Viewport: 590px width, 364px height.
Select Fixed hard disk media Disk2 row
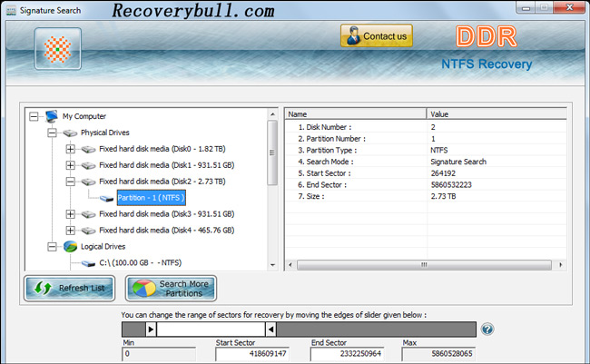click(162, 182)
